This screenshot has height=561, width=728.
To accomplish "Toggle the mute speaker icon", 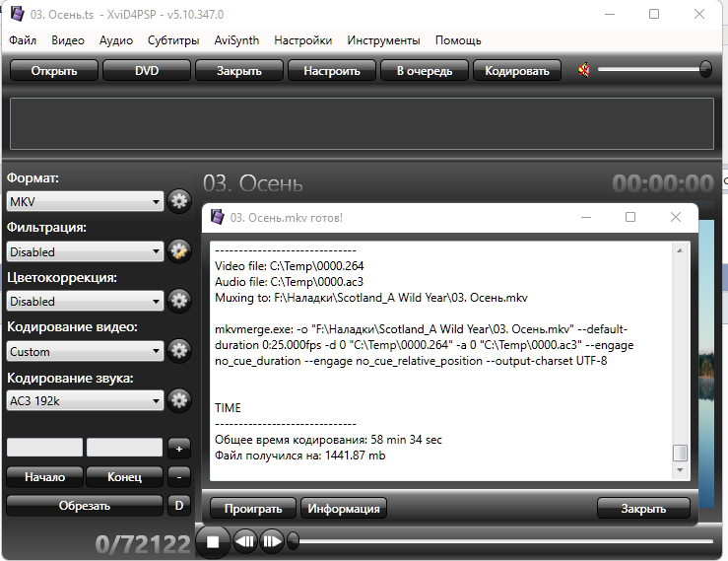I will 584,70.
